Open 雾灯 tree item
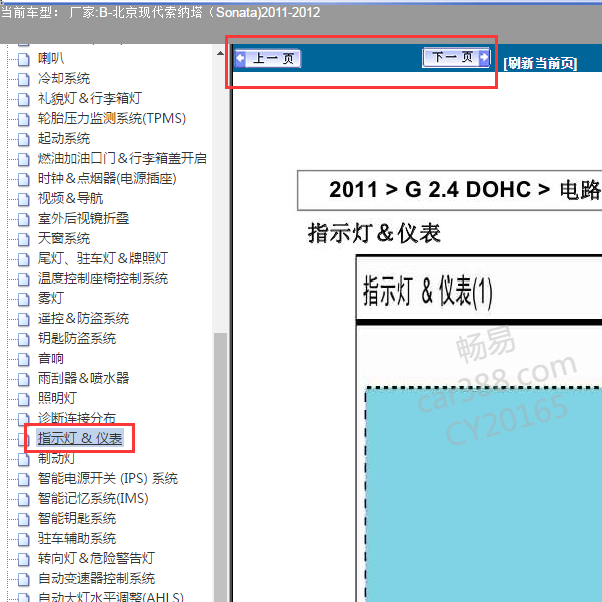This screenshot has width=602, height=602. pos(51,298)
